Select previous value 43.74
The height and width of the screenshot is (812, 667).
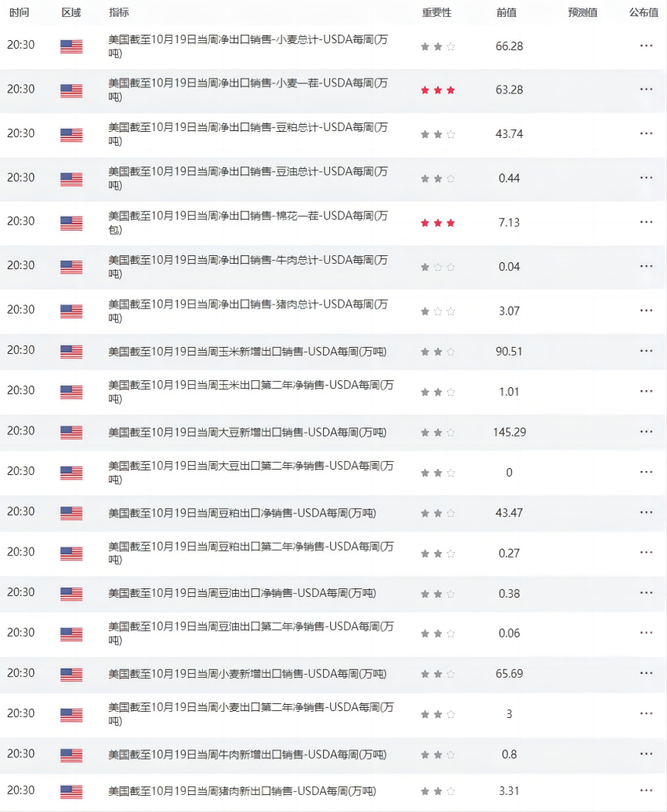pyautogui.click(x=509, y=133)
